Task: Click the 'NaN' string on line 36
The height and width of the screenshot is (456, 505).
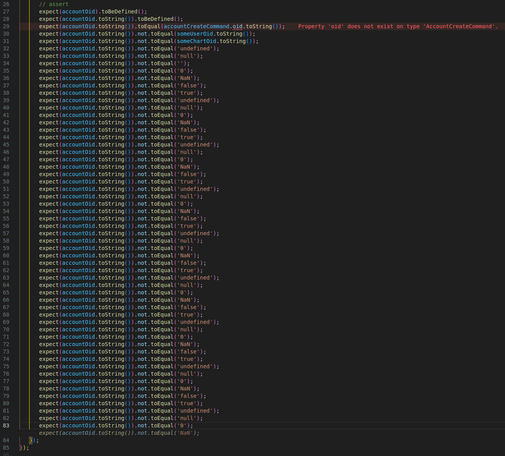Action: click(185, 78)
